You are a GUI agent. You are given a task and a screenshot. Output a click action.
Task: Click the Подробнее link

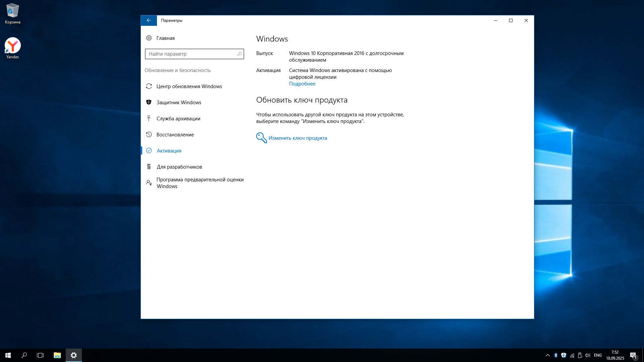click(x=302, y=84)
